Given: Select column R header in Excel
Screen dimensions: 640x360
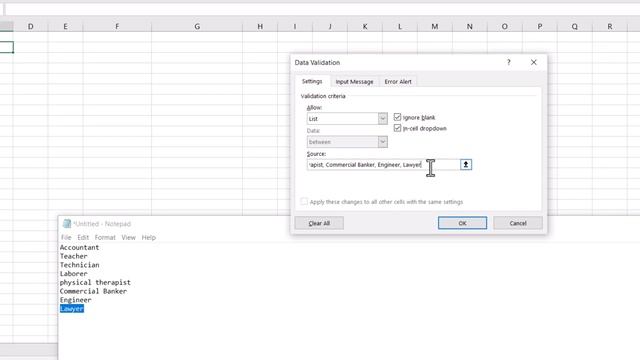Looking at the screenshot, I should coord(609,27).
